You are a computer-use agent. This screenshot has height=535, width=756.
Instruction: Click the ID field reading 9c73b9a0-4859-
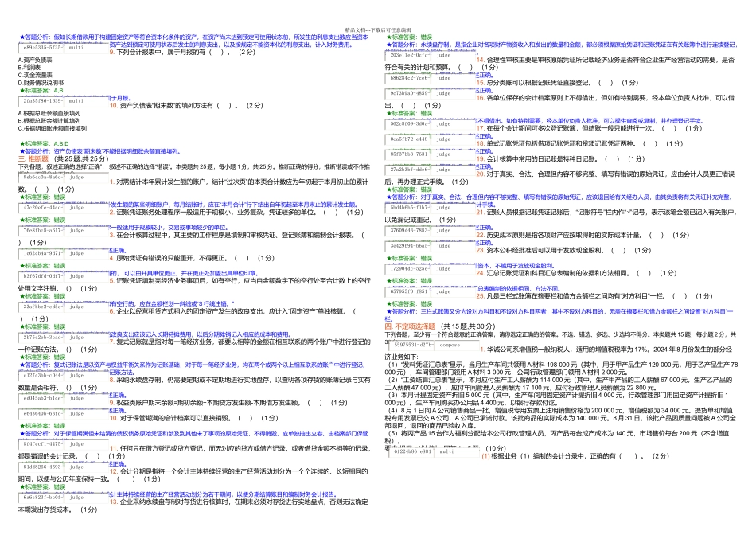(408, 94)
